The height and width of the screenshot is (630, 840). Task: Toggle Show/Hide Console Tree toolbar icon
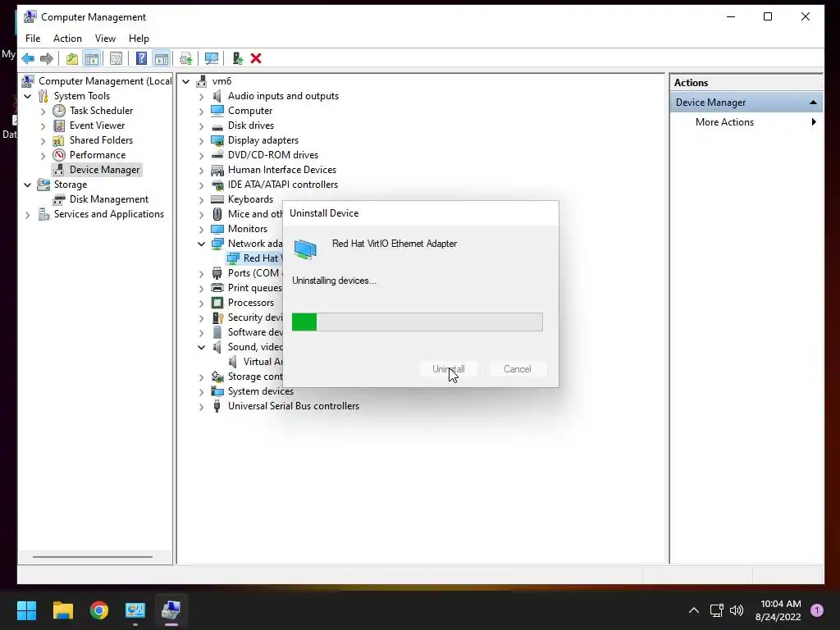[92, 58]
